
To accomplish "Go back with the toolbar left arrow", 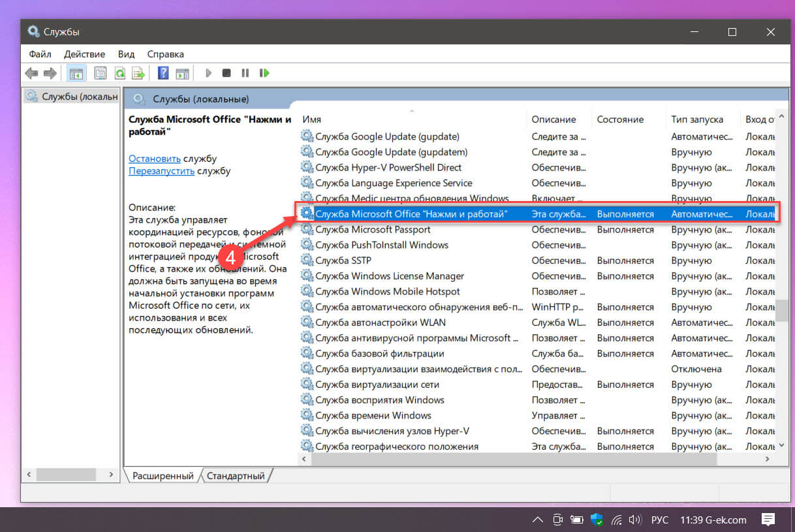I will click(x=31, y=73).
